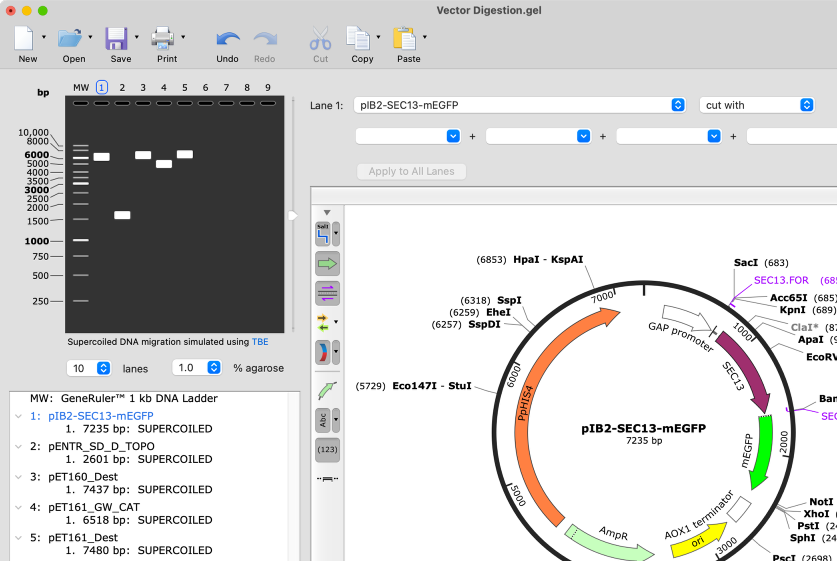
Task: Save the gel file
Action: 116,38
